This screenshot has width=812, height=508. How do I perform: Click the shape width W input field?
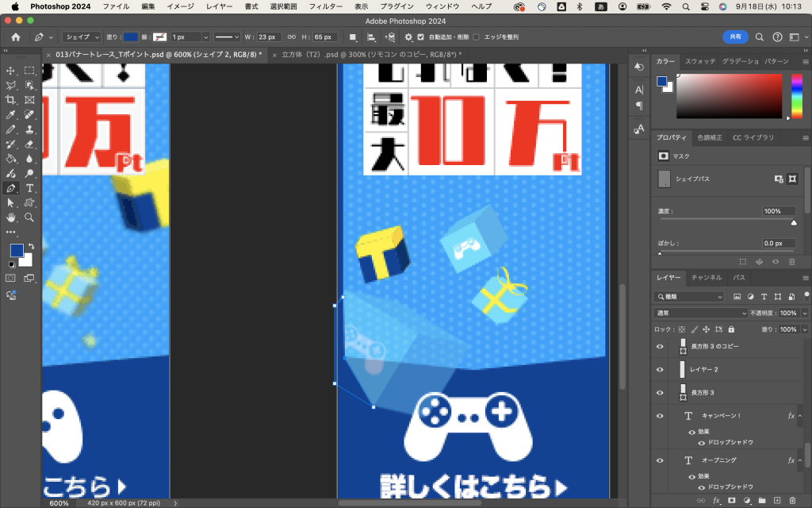click(x=269, y=37)
